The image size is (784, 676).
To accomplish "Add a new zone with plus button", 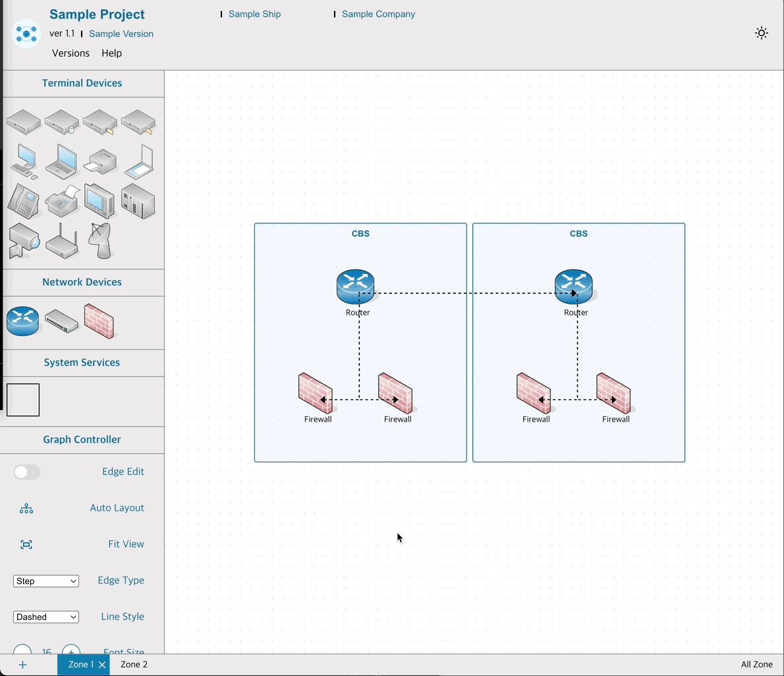I will [22, 664].
